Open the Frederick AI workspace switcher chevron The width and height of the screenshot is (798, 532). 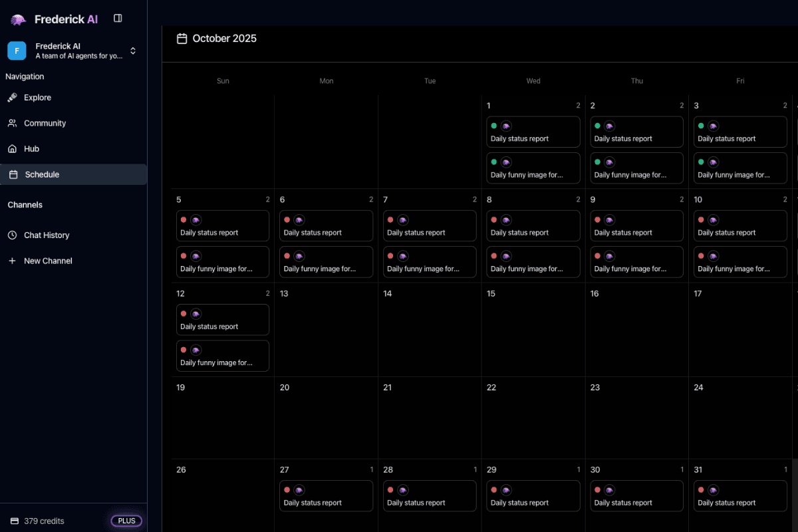click(132, 51)
